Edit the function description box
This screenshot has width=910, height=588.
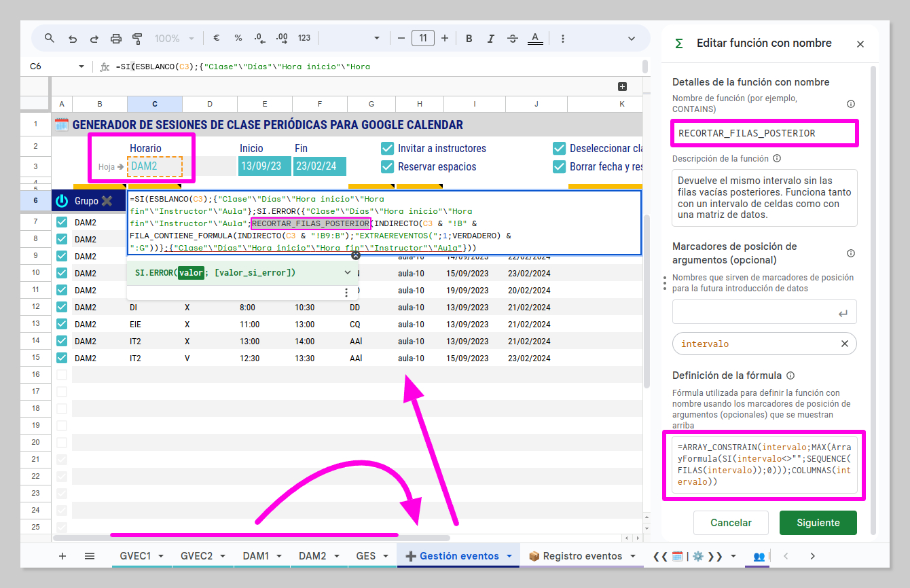[x=765, y=198]
